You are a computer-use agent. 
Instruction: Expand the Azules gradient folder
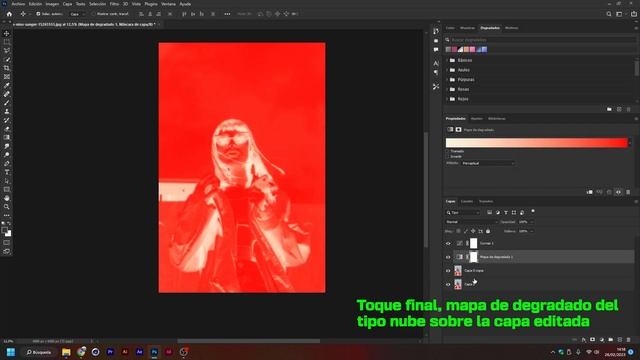[448, 70]
